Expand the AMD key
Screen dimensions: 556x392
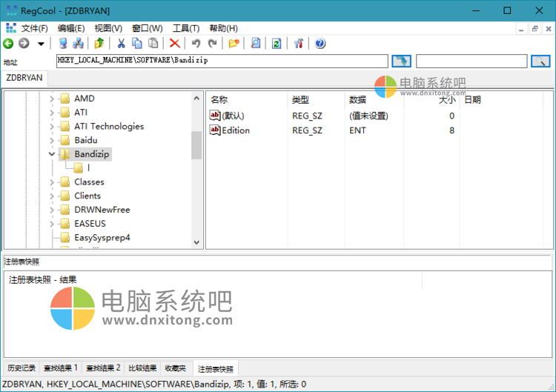52,99
